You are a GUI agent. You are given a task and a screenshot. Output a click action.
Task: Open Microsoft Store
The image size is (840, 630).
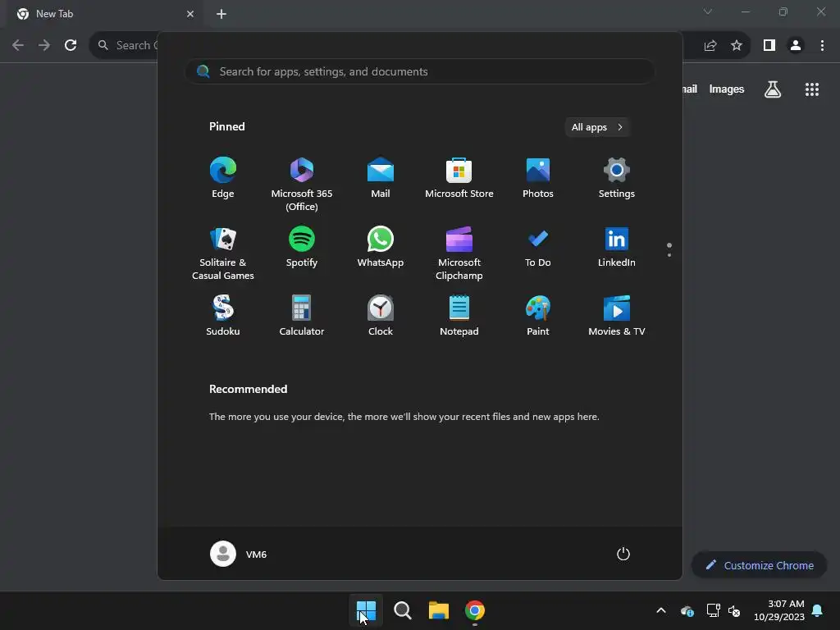459,178
